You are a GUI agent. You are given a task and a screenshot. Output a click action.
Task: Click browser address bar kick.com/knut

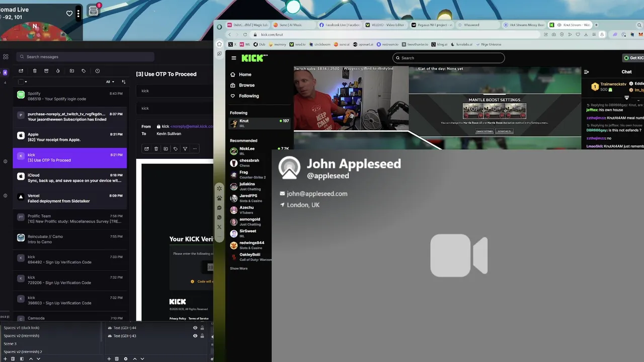click(395, 35)
